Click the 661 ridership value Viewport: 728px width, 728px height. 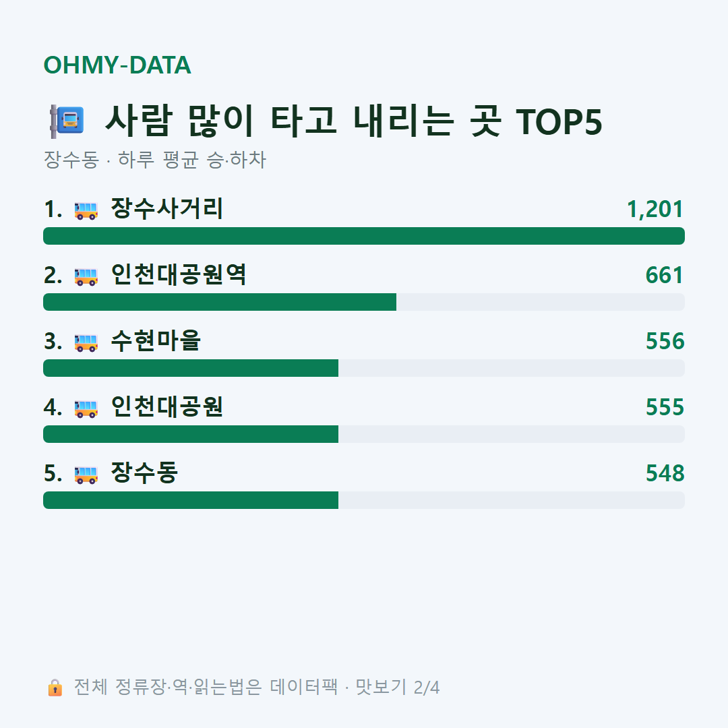point(665,275)
